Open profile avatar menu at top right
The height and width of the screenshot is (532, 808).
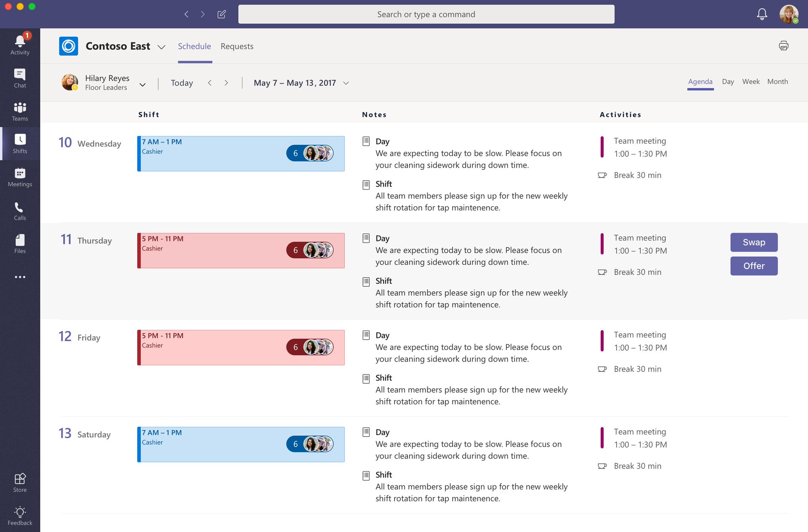click(x=789, y=14)
